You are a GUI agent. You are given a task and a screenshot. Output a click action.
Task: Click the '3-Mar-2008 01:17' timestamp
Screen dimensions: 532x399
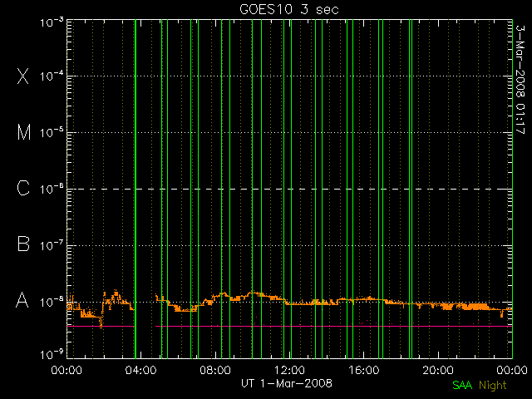(x=520, y=80)
